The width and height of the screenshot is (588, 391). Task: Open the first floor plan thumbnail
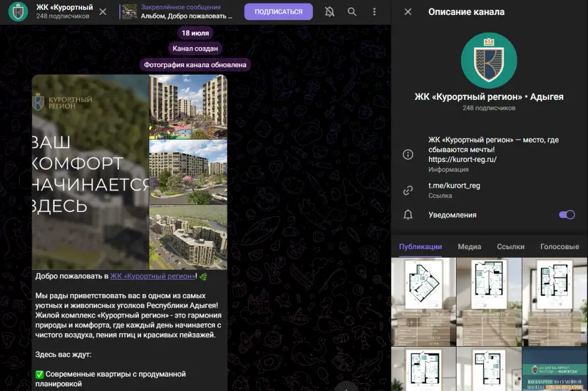[x=423, y=302]
